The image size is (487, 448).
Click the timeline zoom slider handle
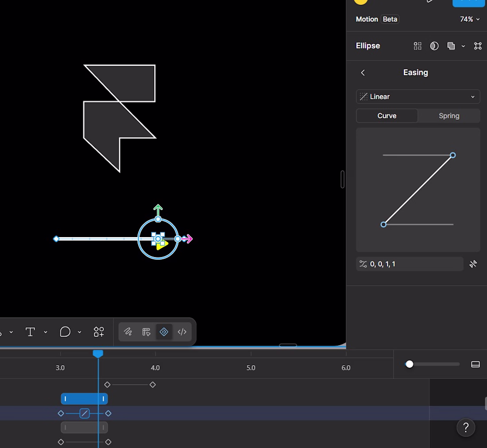tap(410, 364)
